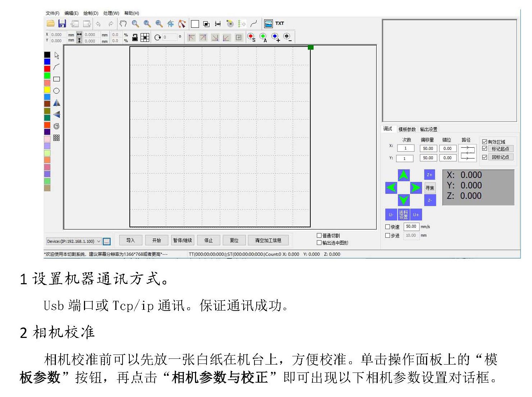
Task: Select the yellow color swatch
Action: 47,90
